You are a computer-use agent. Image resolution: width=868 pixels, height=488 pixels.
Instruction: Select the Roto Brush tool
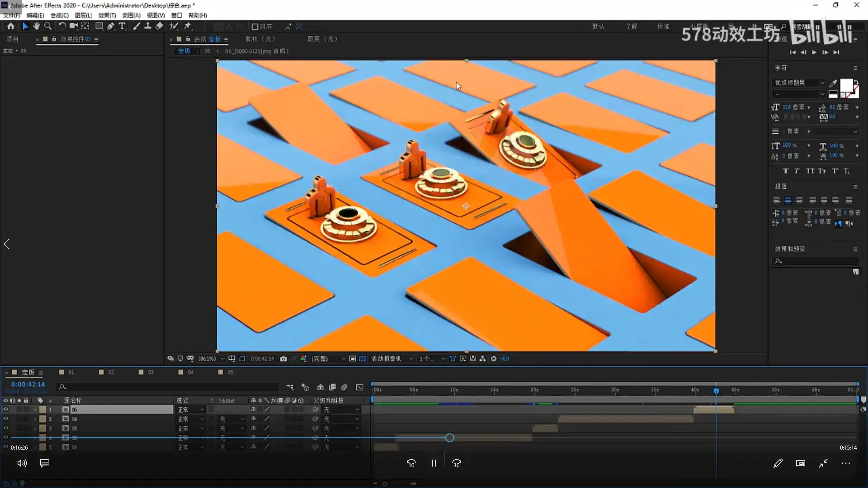[174, 26]
